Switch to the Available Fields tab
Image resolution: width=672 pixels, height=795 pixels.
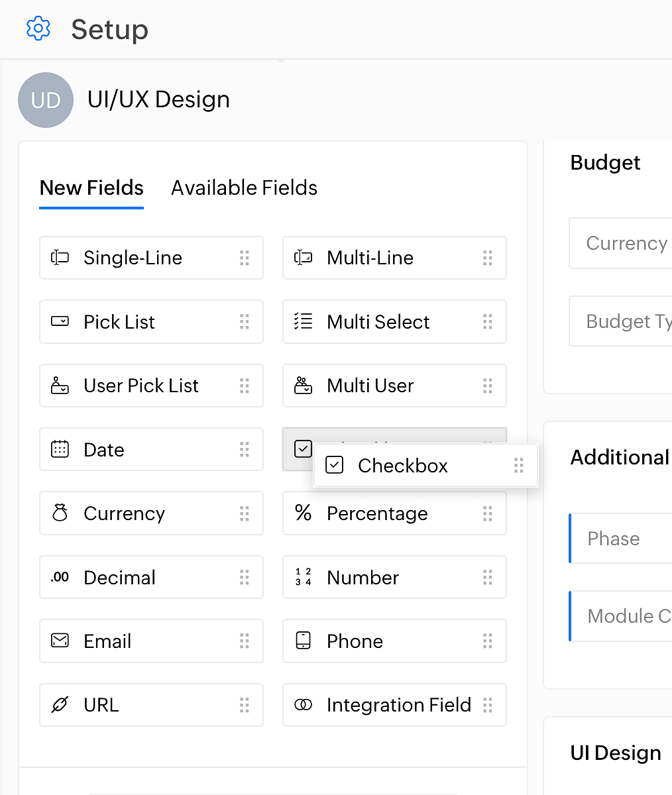tap(244, 188)
